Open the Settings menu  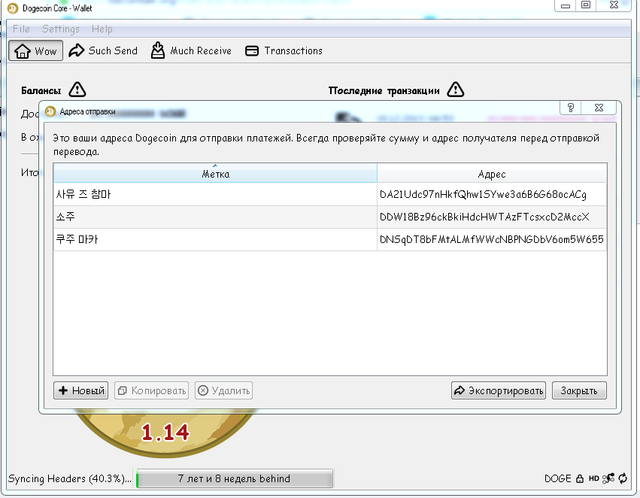(60, 29)
